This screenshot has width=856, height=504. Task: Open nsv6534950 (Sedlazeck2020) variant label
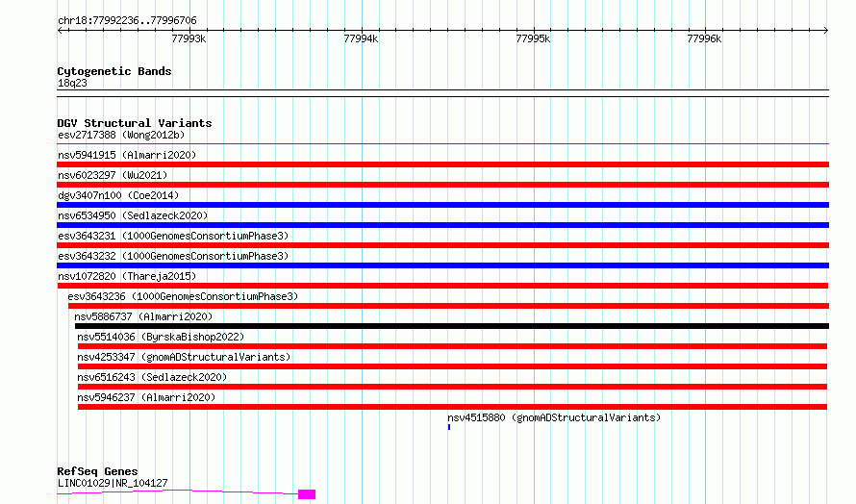tap(133, 215)
